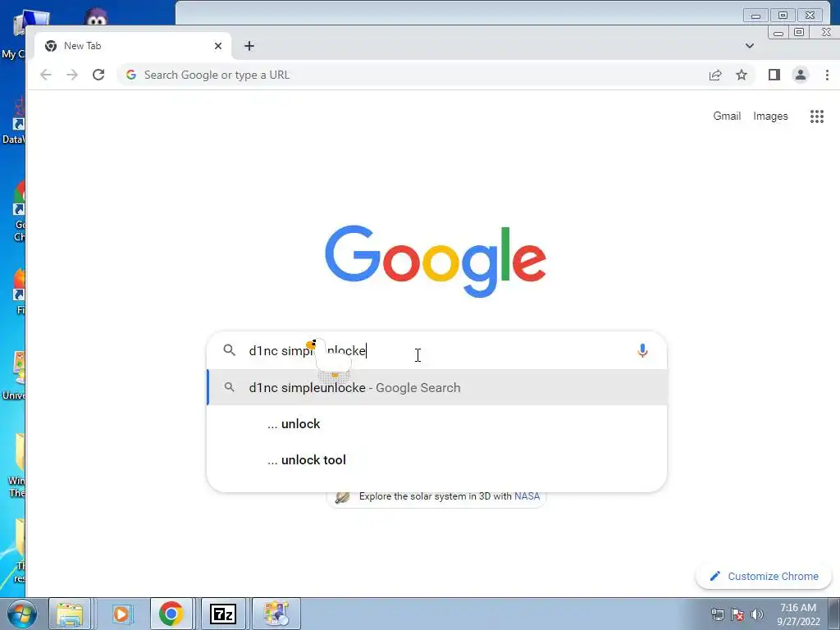Click the network tray icon
This screenshot has height=630, width=840.
coord(717,614)
